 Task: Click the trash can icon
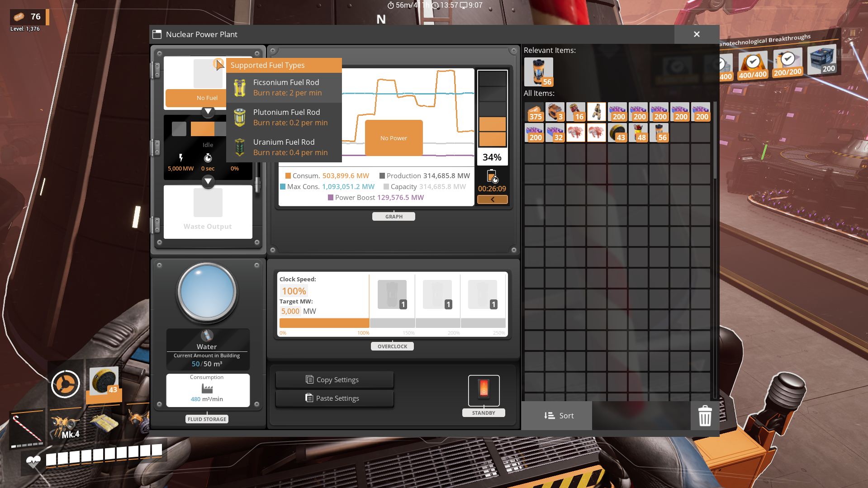pyautogui.click(x=705, y=416)
